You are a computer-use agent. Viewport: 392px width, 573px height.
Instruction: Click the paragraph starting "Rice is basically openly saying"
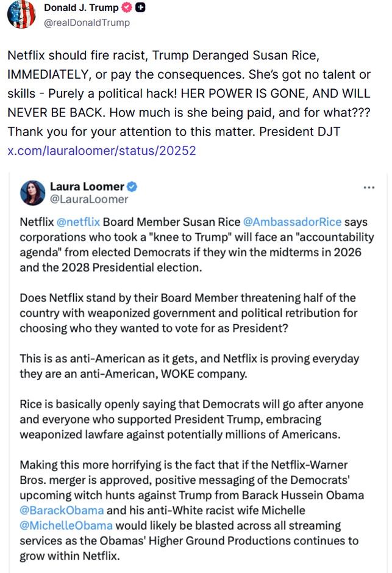191,420
